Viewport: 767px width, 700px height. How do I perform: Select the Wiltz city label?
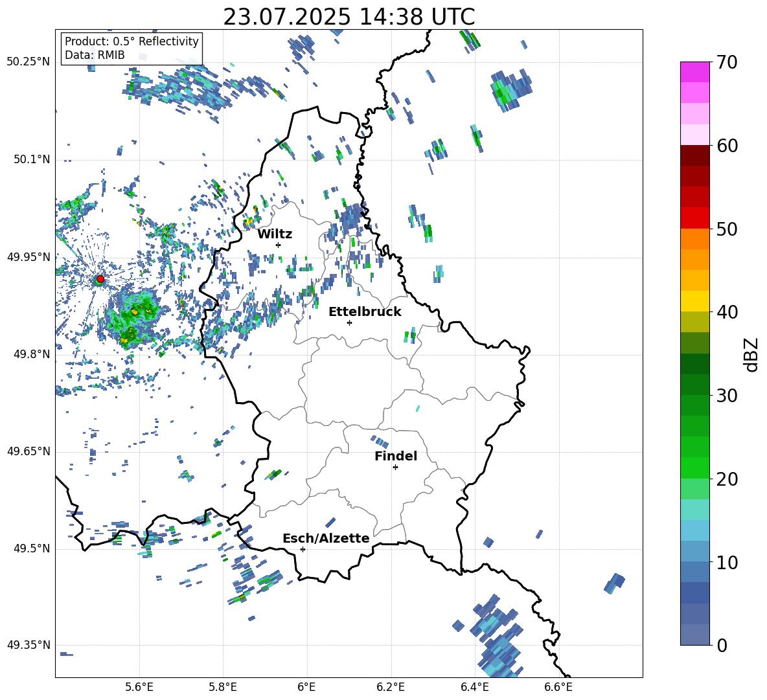275,234
